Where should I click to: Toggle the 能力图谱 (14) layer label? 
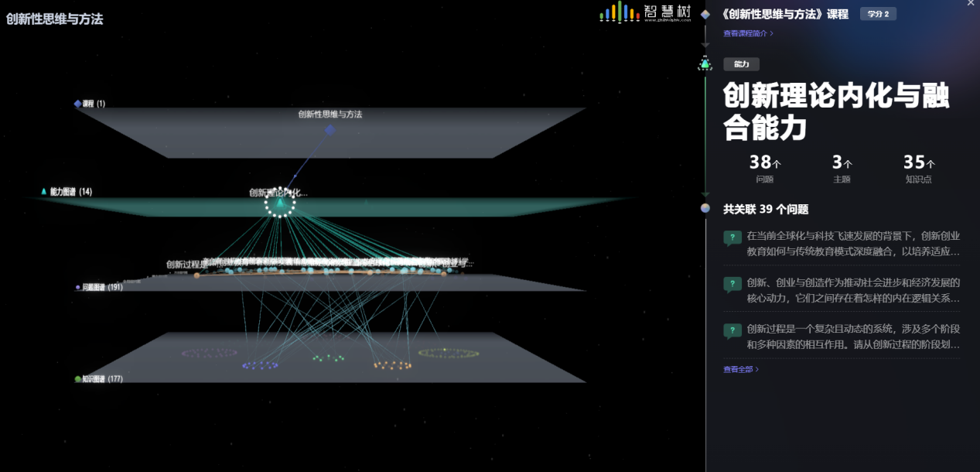pos(70,192)
